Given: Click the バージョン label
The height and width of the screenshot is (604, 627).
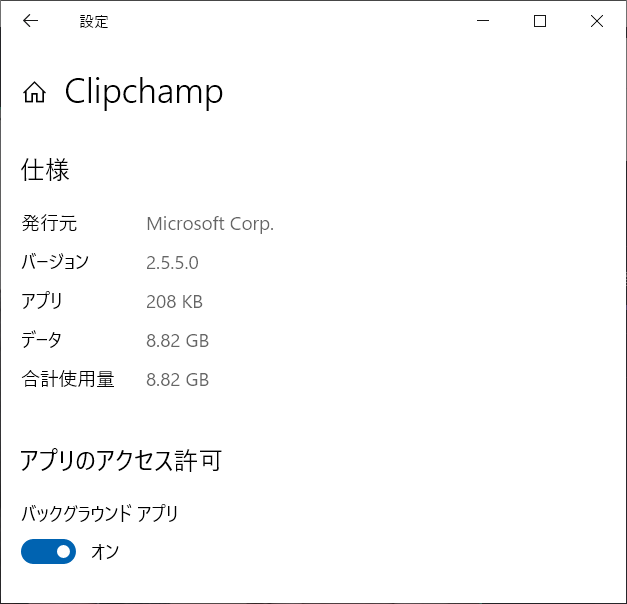Looking at the screenshot, I should pyautogui.click(x=55, y=262).
